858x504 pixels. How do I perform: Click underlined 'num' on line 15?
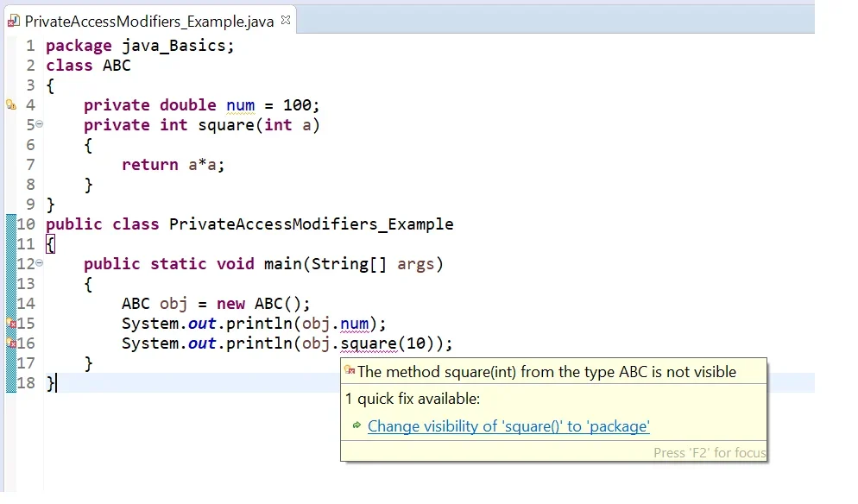354,324
